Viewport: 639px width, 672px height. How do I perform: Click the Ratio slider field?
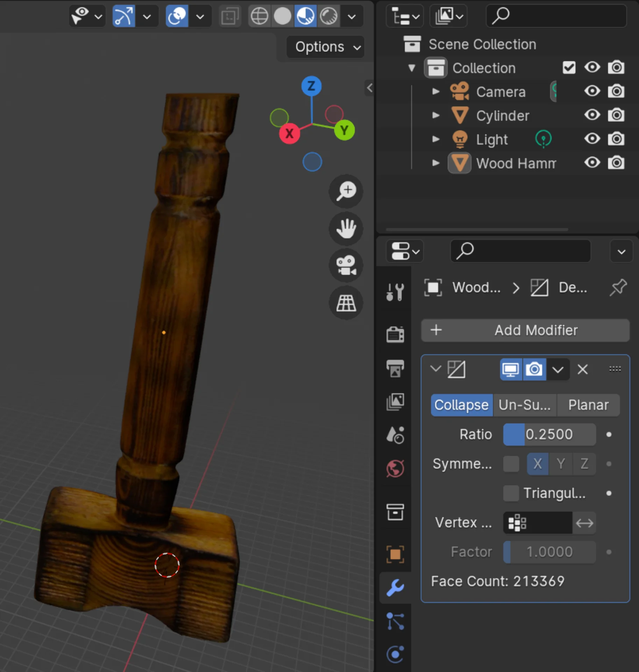coord(549,434)
